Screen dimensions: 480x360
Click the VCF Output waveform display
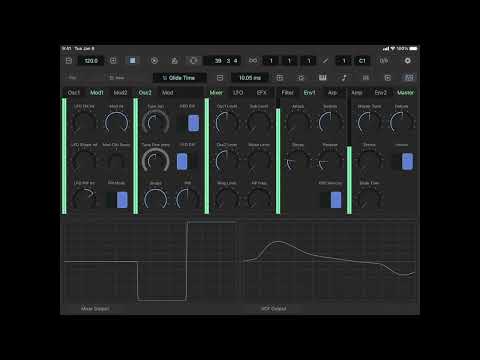pos(328,262)
